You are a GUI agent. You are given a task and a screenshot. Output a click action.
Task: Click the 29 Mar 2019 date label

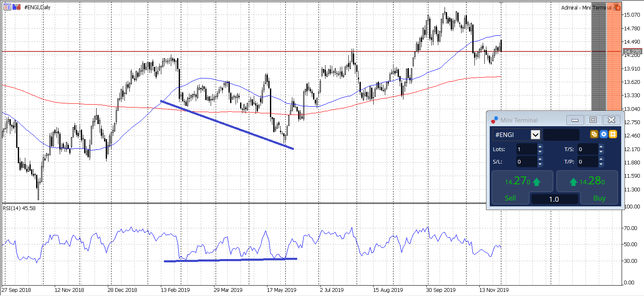point(228,290)
